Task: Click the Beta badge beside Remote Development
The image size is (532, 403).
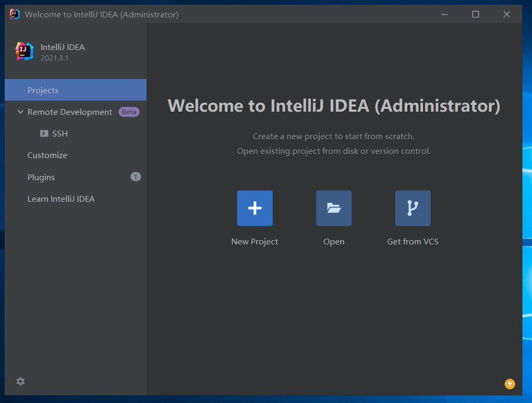Action: pos(129,112)
